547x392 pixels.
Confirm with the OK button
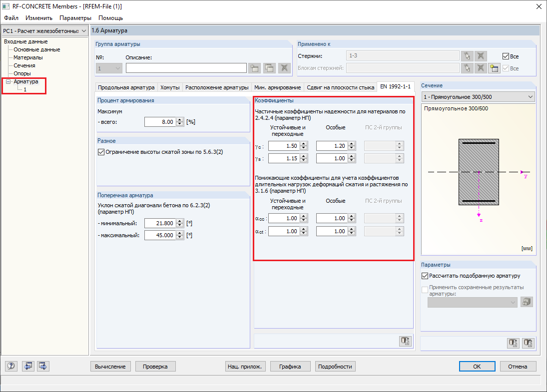pyautogui.click(x=477, y=367)
